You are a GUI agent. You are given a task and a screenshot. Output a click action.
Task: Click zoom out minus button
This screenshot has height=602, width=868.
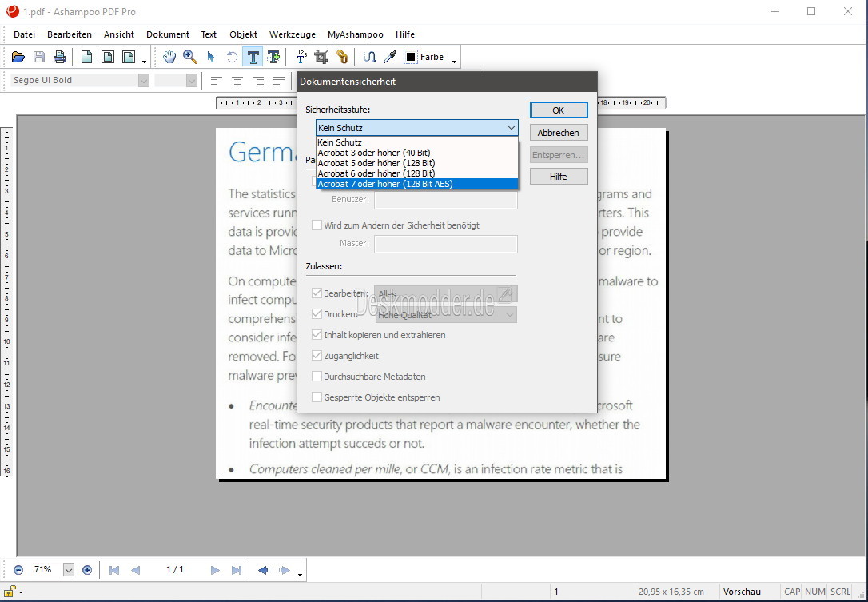18,570
